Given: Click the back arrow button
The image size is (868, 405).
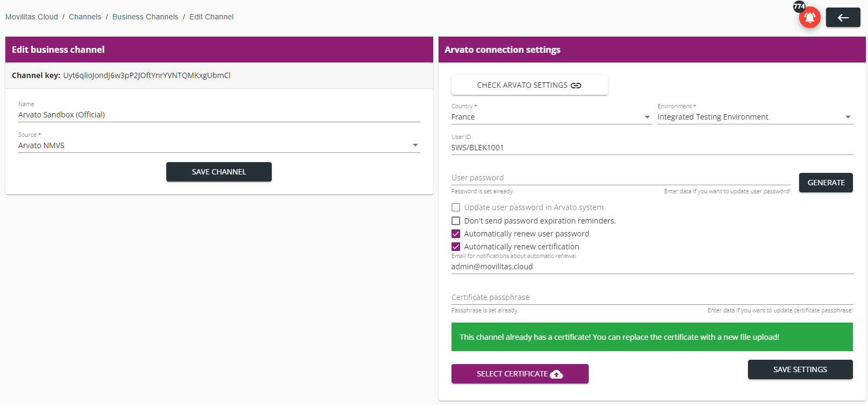Looking at the screenshot, I should (x=843, y=18).
